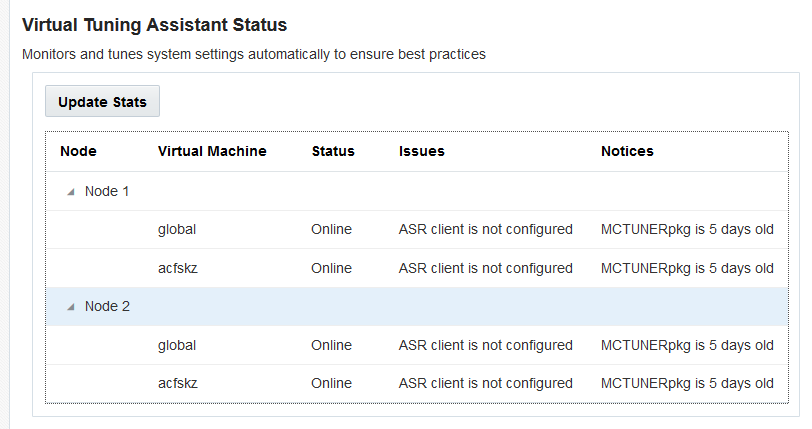The height and width of the screenshot is (429, 812).
Task: Select the acfskz VM under Node 2
Action: click(x=178, y=383)
